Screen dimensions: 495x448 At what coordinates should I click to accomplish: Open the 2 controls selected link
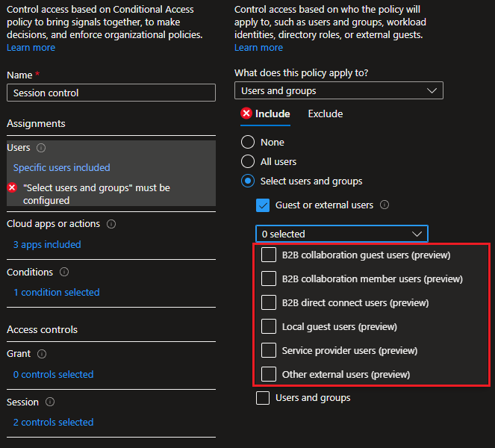(x=53, y=422)
